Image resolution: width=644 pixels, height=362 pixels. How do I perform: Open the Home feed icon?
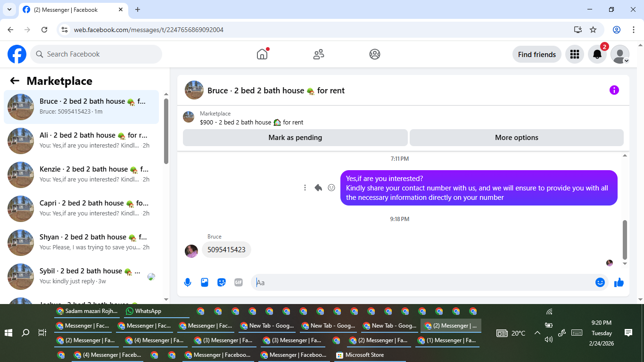click(262, 54)
